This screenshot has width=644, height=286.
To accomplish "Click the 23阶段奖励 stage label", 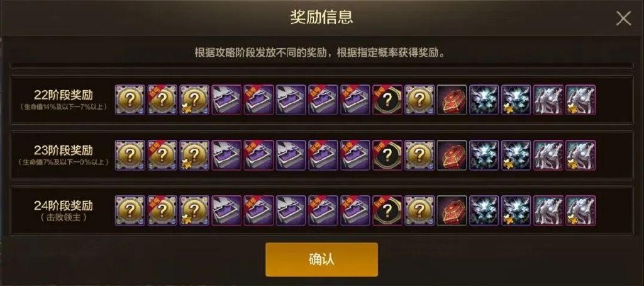I will (64, 150).
